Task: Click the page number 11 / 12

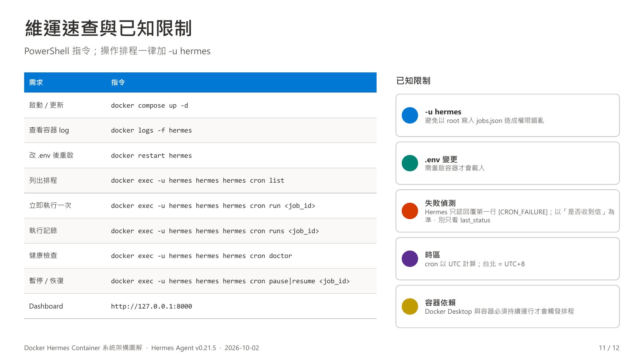Action: (609, 348)
